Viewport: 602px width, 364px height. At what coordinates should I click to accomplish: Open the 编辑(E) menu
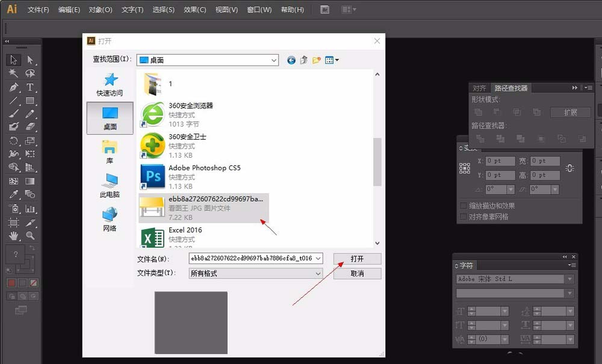pos(69,10)
